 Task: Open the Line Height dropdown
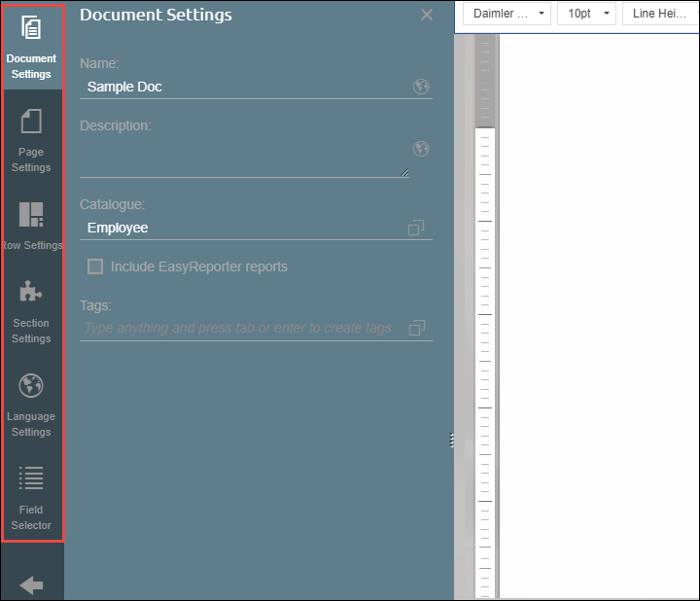pos(658,14)
